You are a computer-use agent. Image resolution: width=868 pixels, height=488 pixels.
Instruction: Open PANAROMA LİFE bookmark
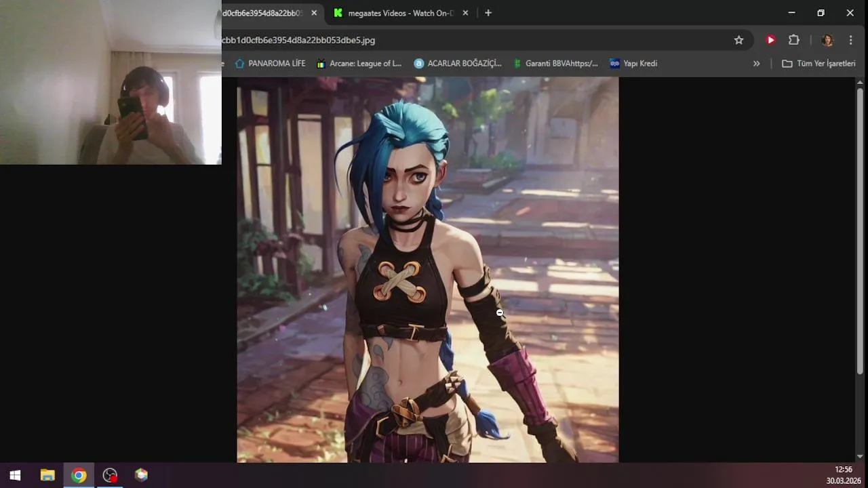(x=270, y=63)
